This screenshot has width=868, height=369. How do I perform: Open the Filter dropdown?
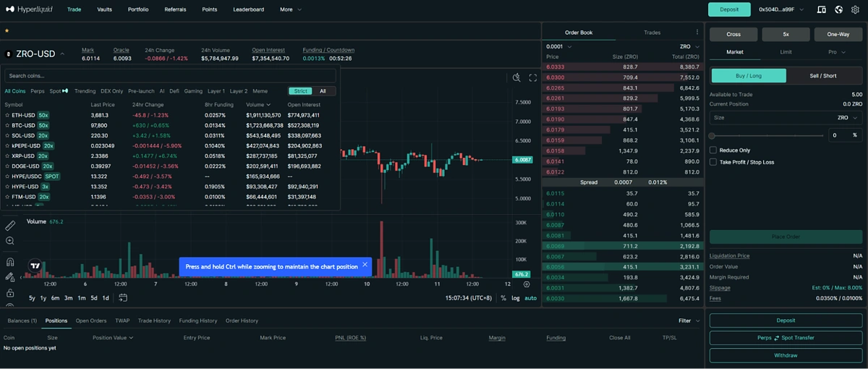[689, 321]
